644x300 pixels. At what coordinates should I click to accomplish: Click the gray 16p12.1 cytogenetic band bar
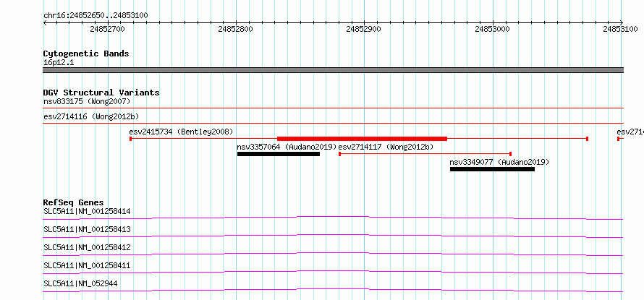333,70
